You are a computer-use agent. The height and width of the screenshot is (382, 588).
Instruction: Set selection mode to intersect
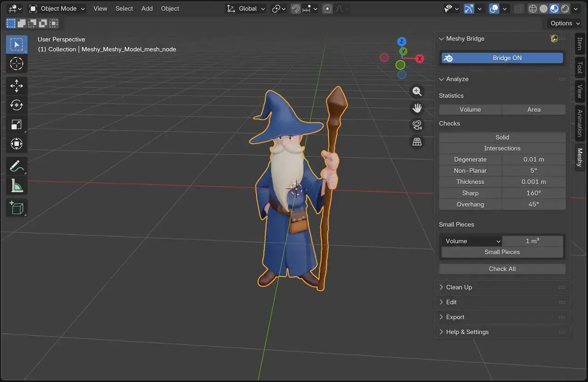click(x=54, y=23)
